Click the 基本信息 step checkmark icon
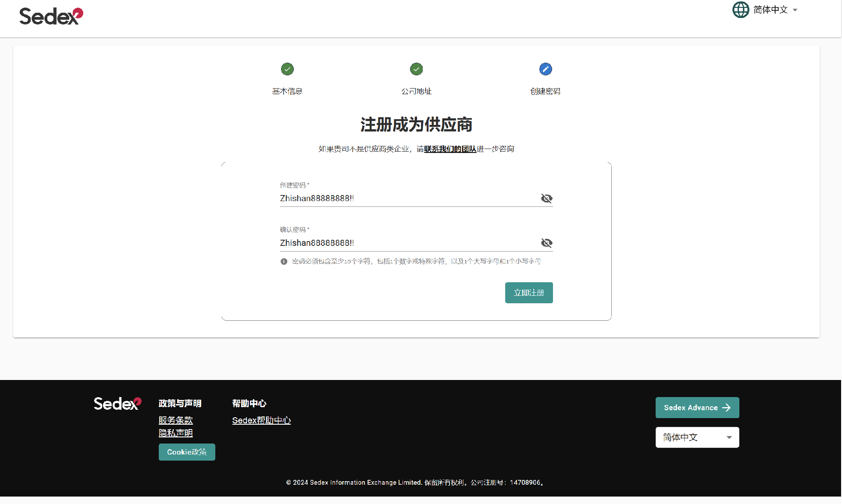This screenshot has width=842, height=504. (x=287, y=69)
